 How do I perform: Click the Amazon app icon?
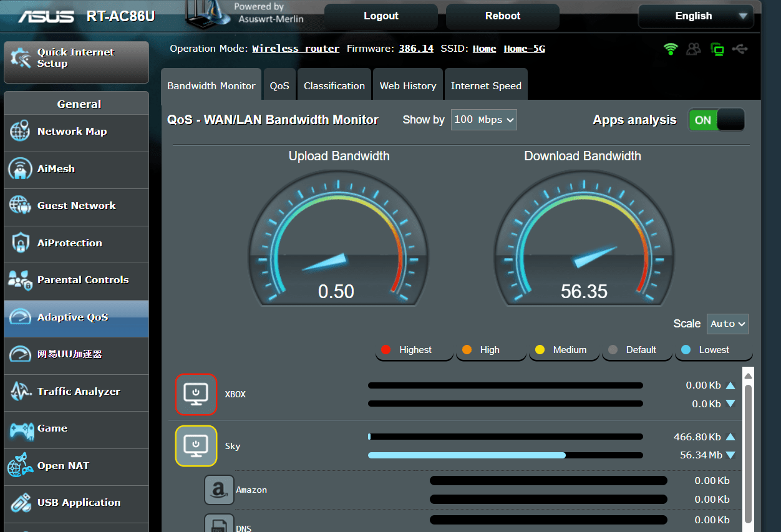click(x=219, y=490)
